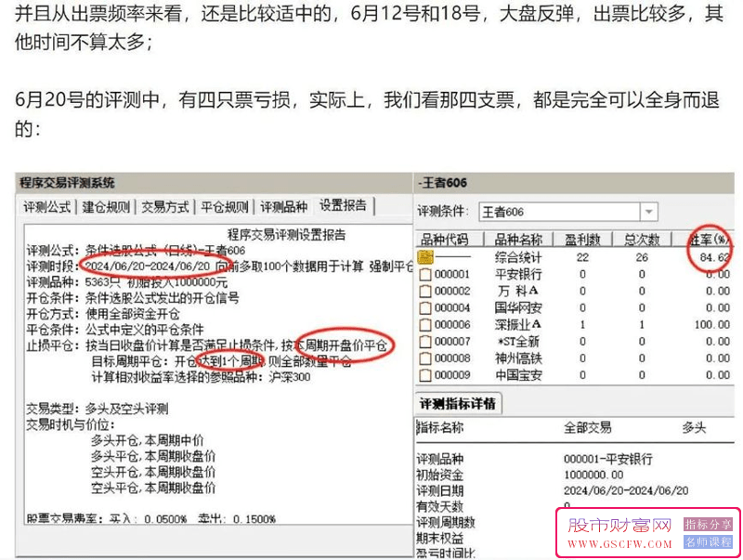Click the 多头 column header
Image resolution: width=743 pixels, height=560 pixels.
click(x=694, y=428)
